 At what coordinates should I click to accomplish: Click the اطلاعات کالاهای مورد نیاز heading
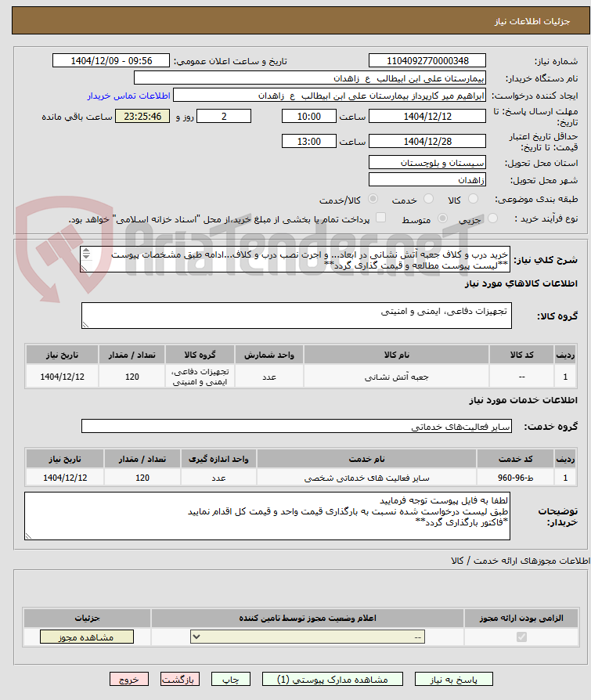(x=521, y=283)
